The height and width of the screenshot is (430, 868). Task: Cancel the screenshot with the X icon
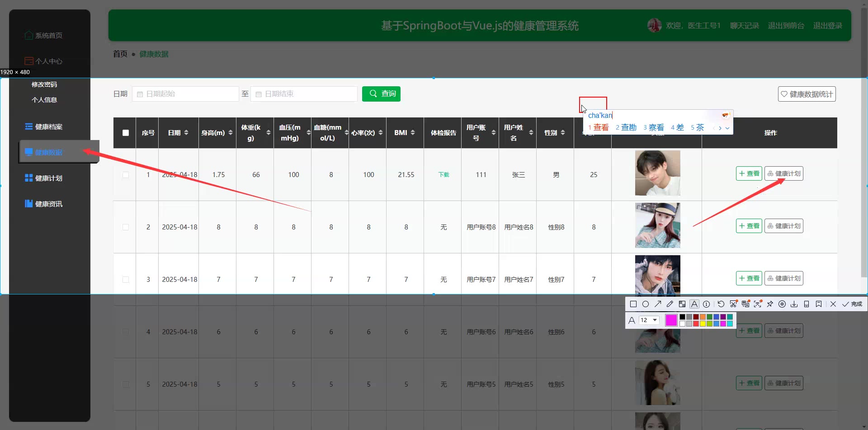coord(833,304)
